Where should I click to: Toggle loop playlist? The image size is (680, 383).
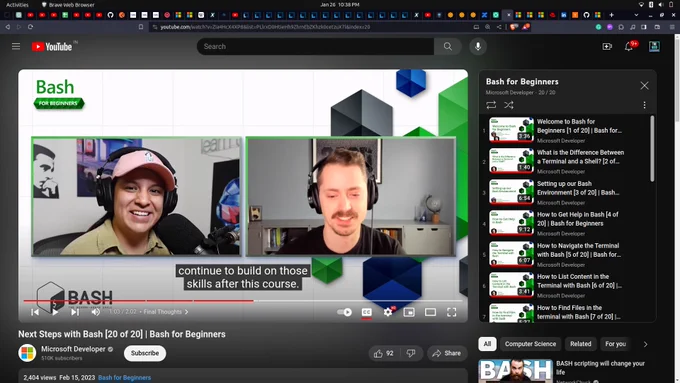[491, 105]
